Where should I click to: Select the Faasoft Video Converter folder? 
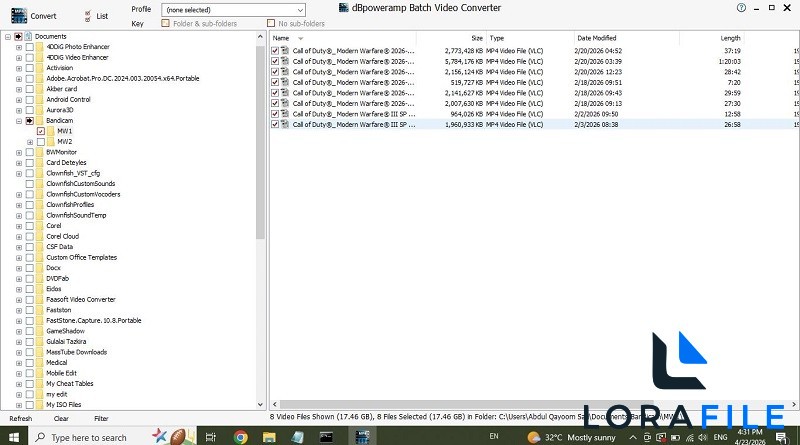(81, 300)
